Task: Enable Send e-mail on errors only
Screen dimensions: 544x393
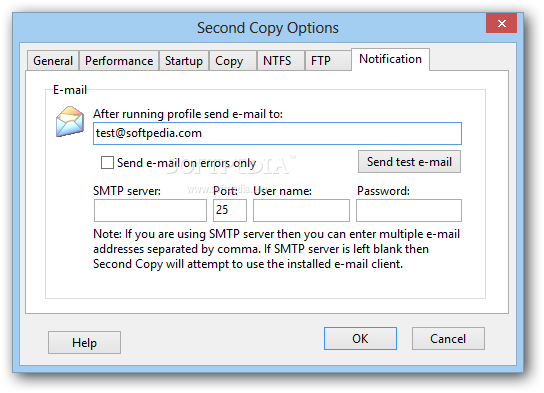Action: pyautogui.click(x=107, y=162)
